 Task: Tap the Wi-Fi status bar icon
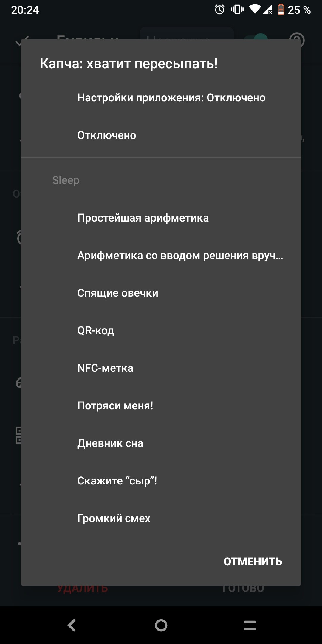click(255, 10)
